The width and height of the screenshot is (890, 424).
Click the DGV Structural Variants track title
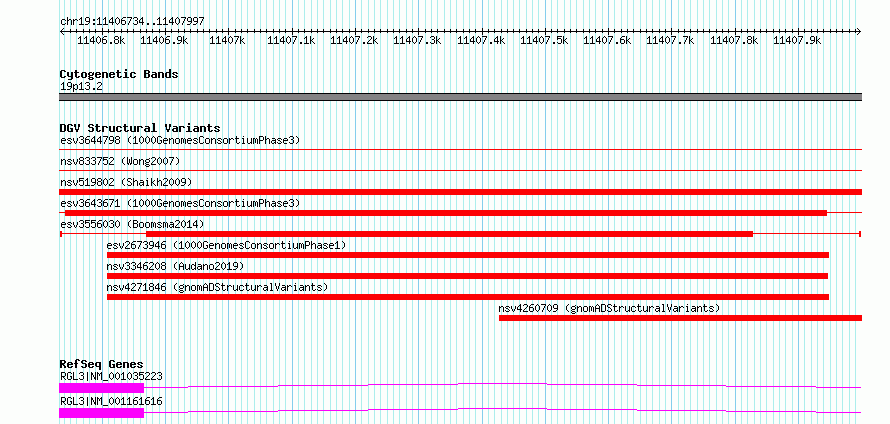click(140, 128)
